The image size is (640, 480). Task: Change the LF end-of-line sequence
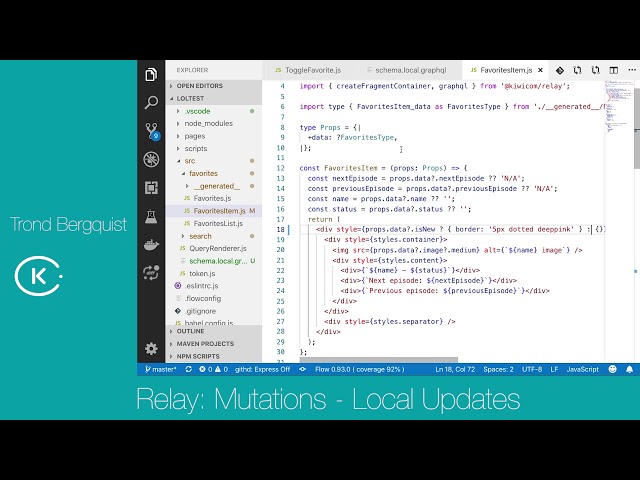click(554, 369)
